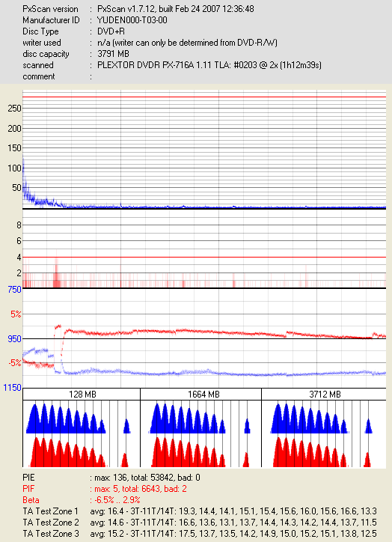
Task: Click the disc capacity 3791 MB value
Action: [x=113, y=54]
